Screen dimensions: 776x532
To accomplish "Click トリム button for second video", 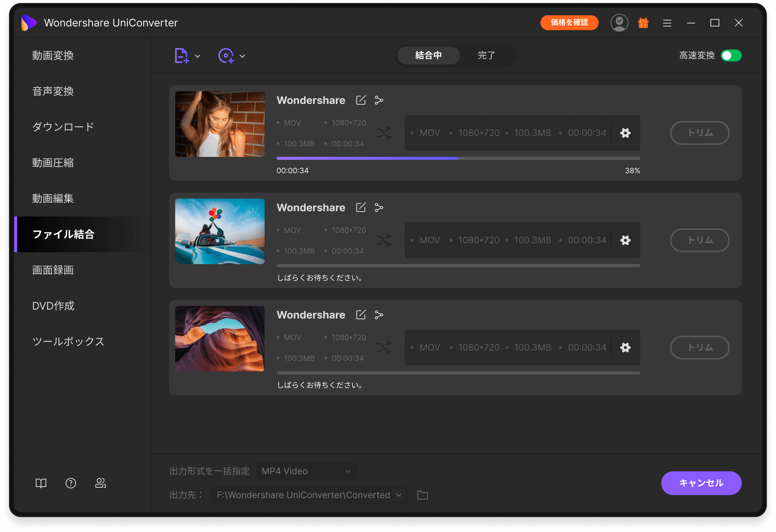I will [x=700, y=240].
